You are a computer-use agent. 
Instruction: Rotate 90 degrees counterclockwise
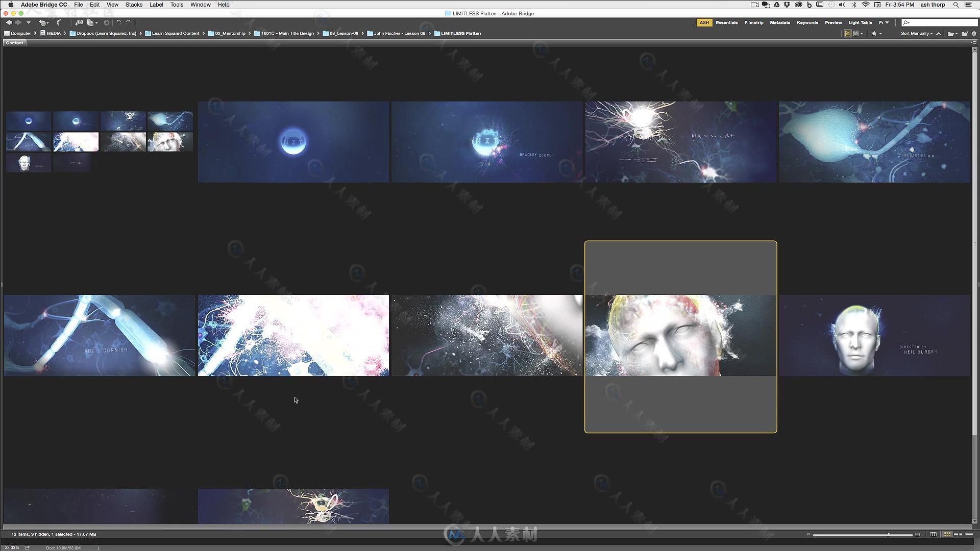point(118,22)
